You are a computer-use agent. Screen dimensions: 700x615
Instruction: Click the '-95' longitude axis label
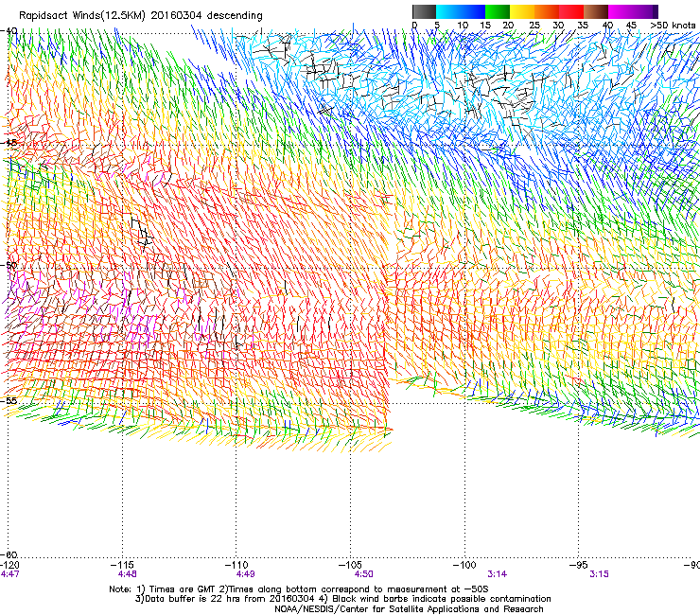(579, 565)
